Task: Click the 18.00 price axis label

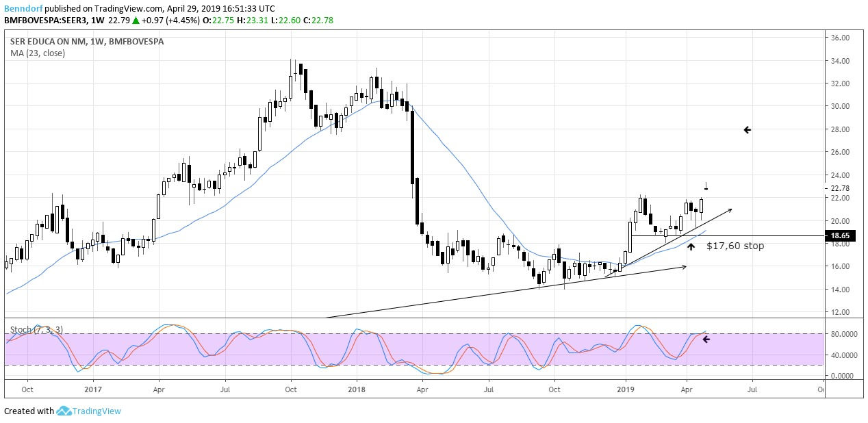Action: click(841, 244)
